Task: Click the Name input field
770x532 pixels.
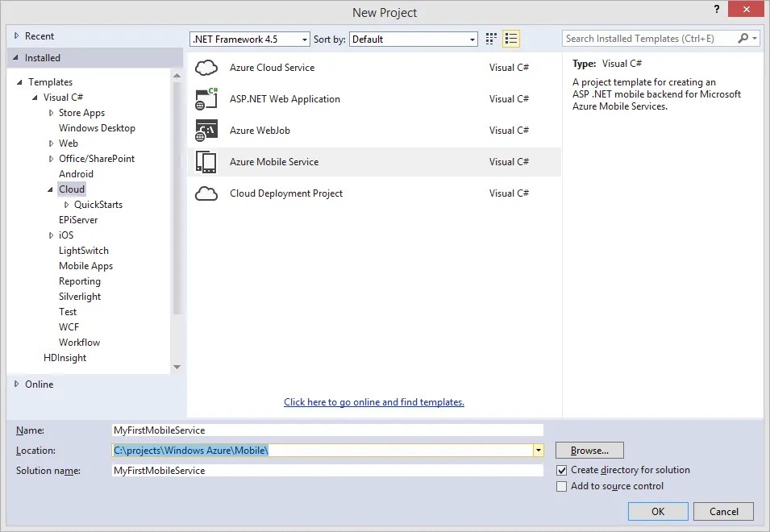Action: click(x=327, y=430)
